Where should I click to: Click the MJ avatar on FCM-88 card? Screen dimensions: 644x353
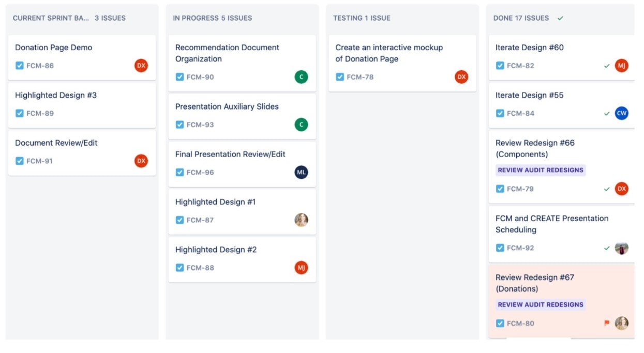(301, 268)
